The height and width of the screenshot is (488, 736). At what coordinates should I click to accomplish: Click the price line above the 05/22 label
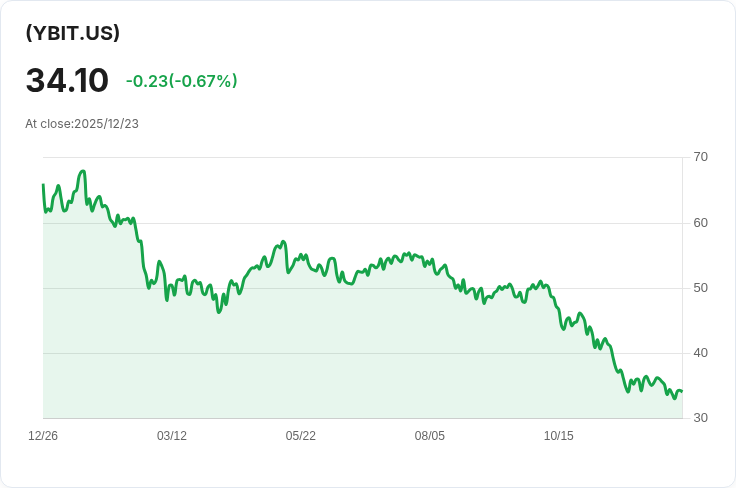coord(301,256)
